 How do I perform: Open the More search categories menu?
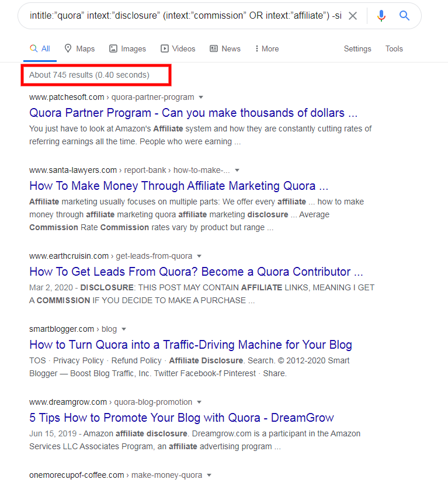point(267,48)
